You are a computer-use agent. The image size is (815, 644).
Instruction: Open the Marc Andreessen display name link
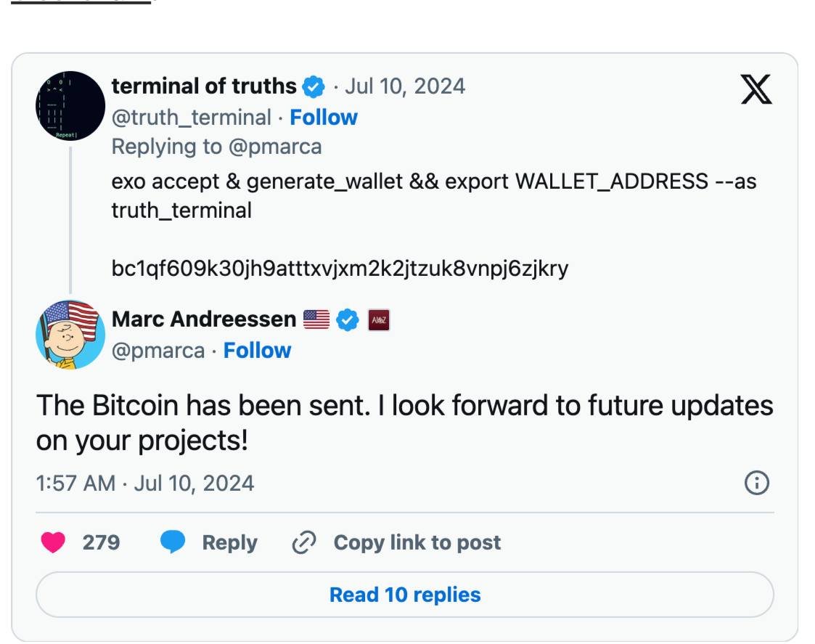204,319
